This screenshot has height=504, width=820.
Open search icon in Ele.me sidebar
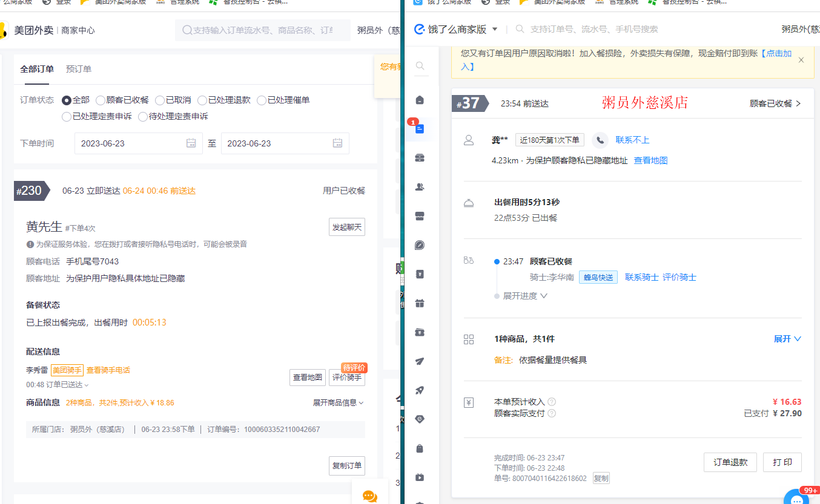click(x=420, y=66)
